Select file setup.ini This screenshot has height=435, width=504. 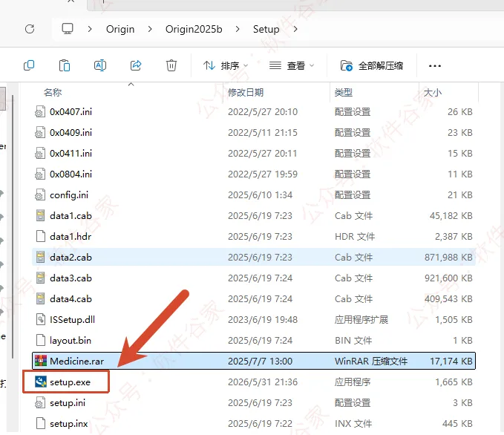pos(254,403)
